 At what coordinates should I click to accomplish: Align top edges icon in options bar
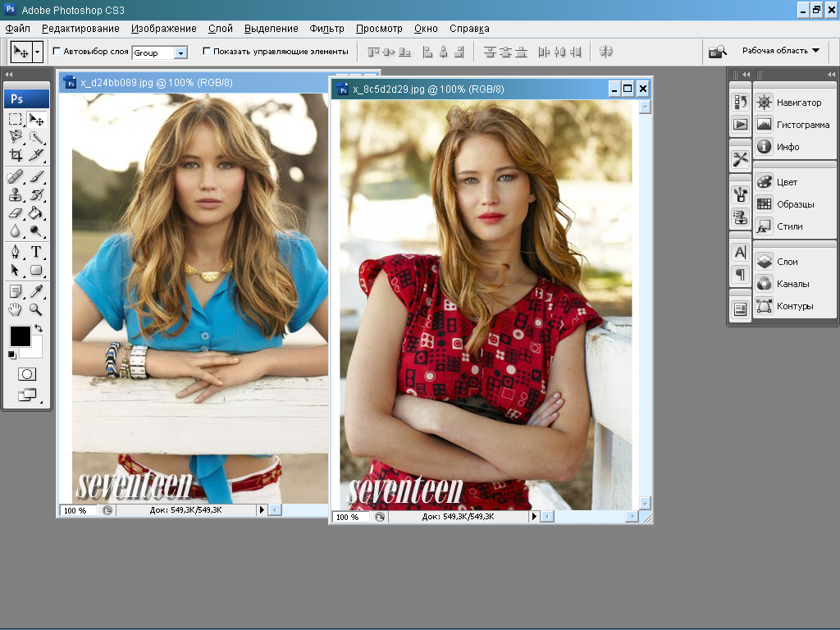[373, 52]
